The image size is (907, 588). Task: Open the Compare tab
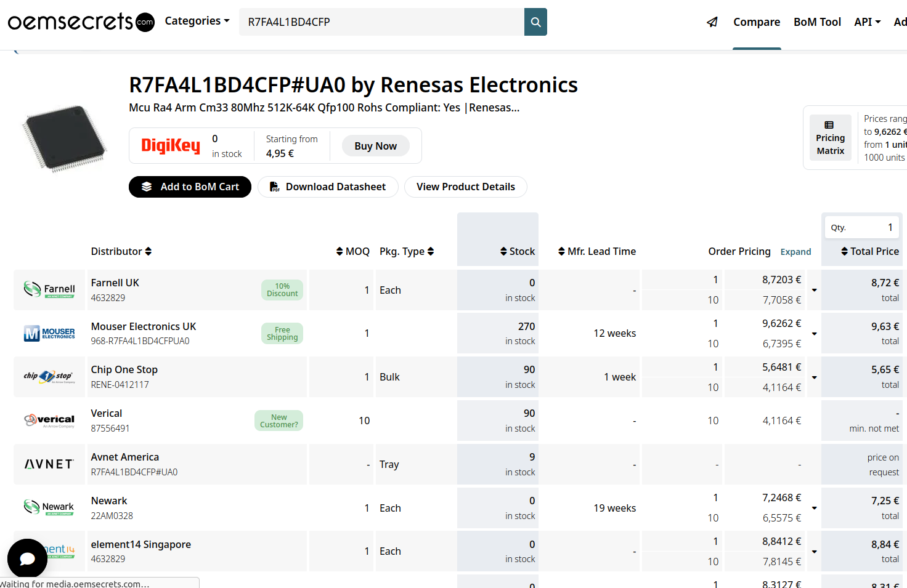coord(757,22)
